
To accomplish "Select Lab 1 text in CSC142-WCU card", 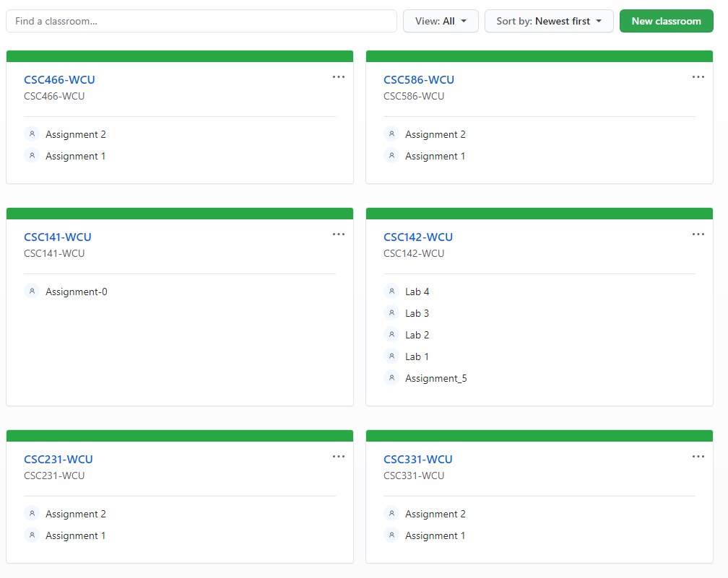I will tap(417, 356).
